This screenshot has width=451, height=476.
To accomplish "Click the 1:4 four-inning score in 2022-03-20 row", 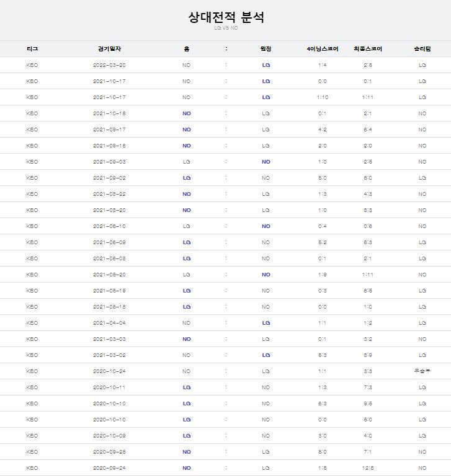I will [323, 65].
